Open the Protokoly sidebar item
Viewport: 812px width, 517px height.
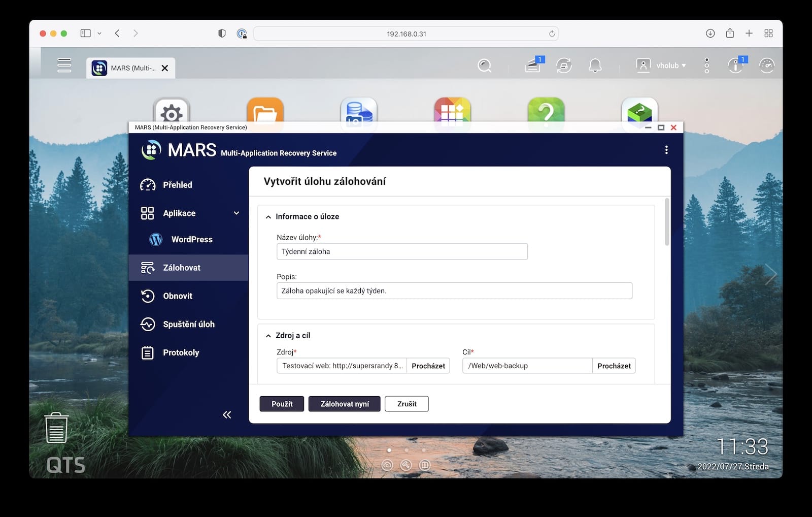tap(181, 352)
